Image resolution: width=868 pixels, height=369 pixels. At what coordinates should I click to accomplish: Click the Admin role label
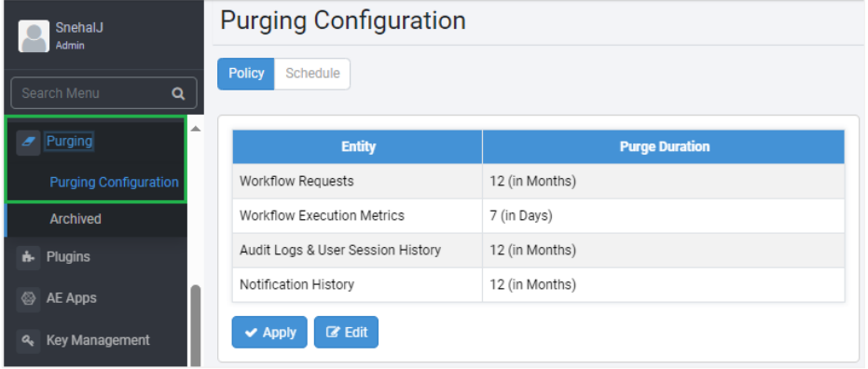click(x=70, y=46)
